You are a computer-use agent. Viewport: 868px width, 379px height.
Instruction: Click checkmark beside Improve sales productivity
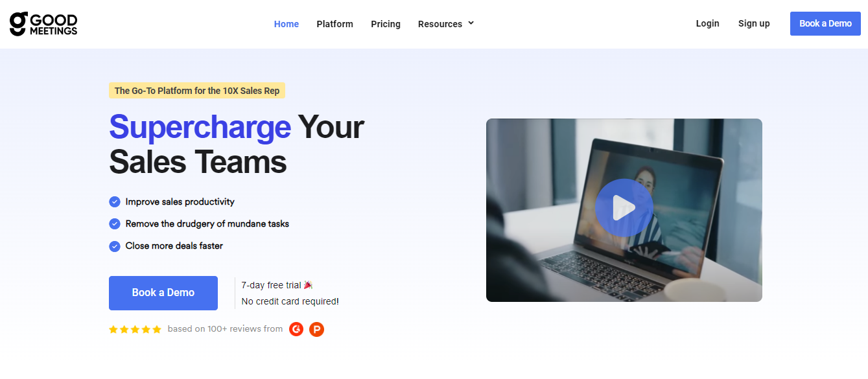coord(115,201)
